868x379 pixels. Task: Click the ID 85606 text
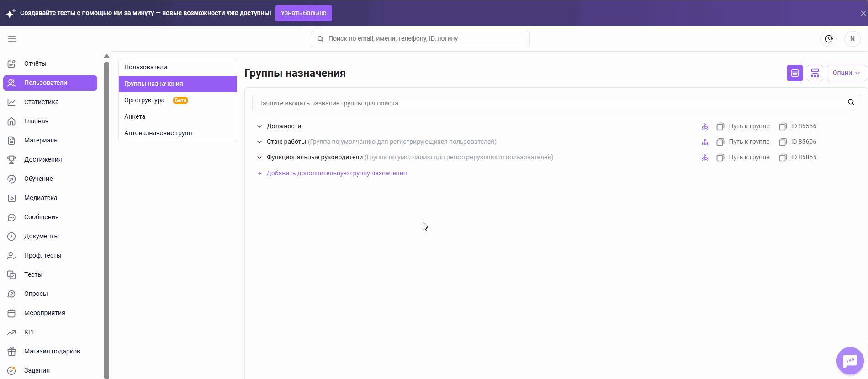pyautogui.click(x=804, y=142)
